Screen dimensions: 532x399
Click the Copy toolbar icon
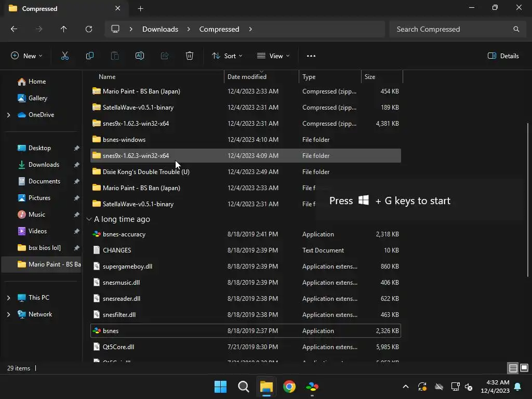(x=90, y=56)
